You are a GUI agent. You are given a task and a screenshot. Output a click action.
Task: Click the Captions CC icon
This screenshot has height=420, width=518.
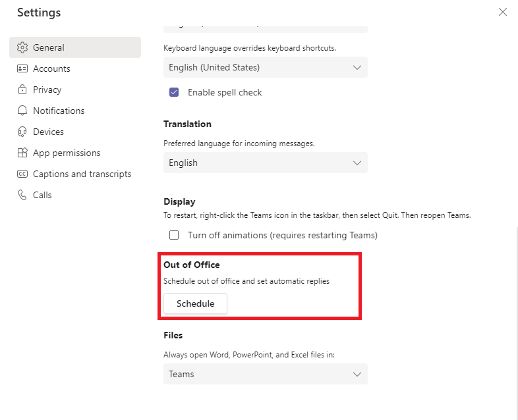[22, 174]
